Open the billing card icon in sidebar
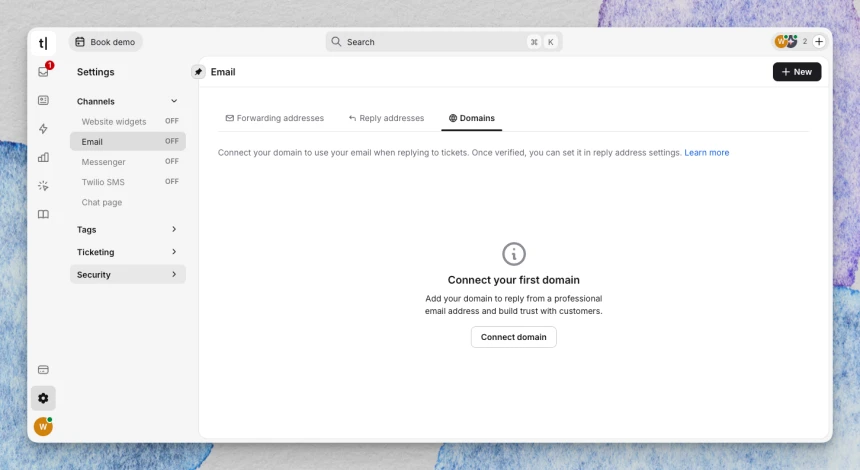 tap(43, 370)
